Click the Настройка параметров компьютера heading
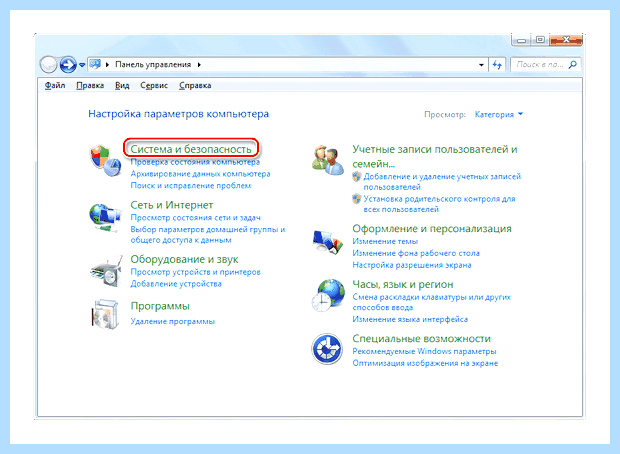620x454 pixels. [178, 114]
